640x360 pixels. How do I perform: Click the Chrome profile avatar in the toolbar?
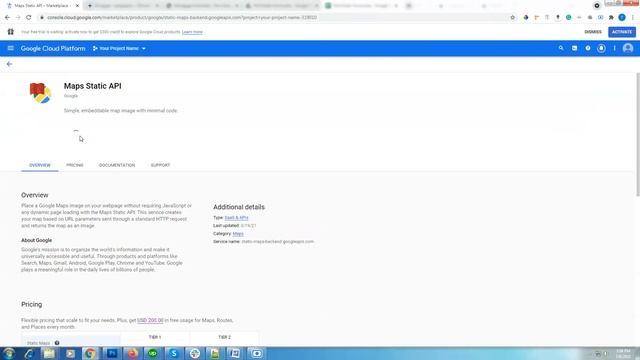pyautogui.click(x=622, y=18)
